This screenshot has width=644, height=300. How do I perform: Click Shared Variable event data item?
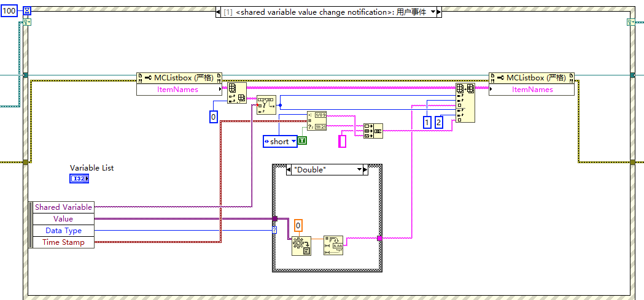point(63,207)
